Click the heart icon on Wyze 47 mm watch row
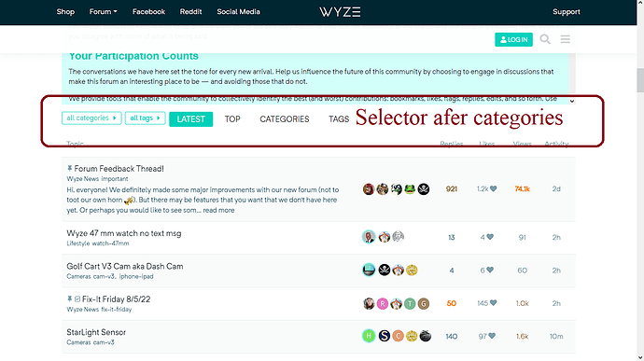The height and width of the screenshot is (361, 644). tap(490, 237)
